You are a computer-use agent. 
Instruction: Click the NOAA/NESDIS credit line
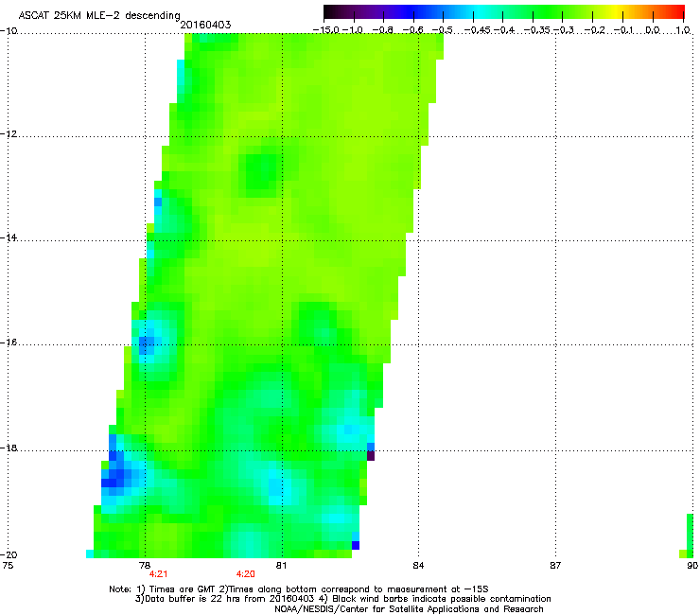pyautogui.click(x=409, y=609)
